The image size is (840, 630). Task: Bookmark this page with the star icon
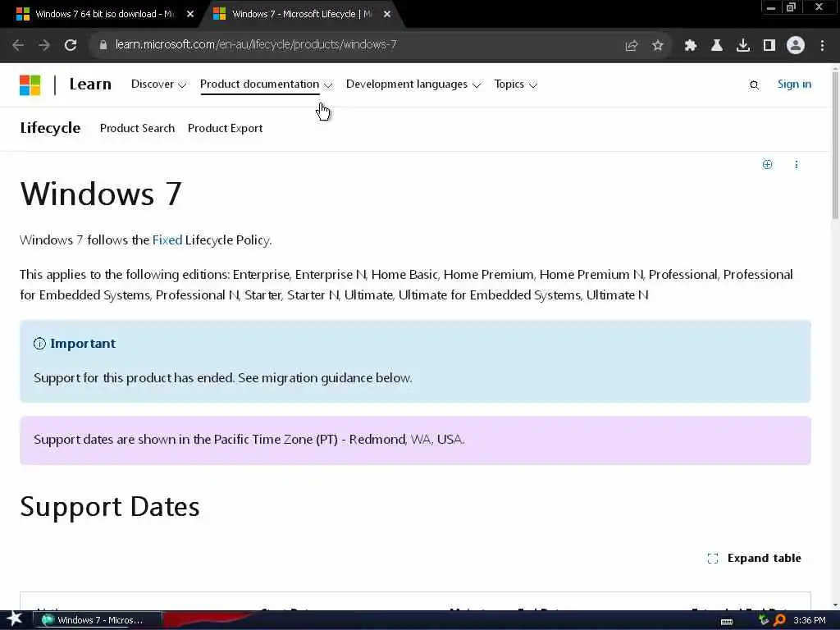[658, 46]
